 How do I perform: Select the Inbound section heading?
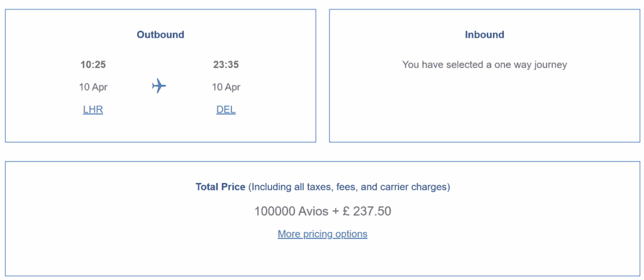click(485, 35)
